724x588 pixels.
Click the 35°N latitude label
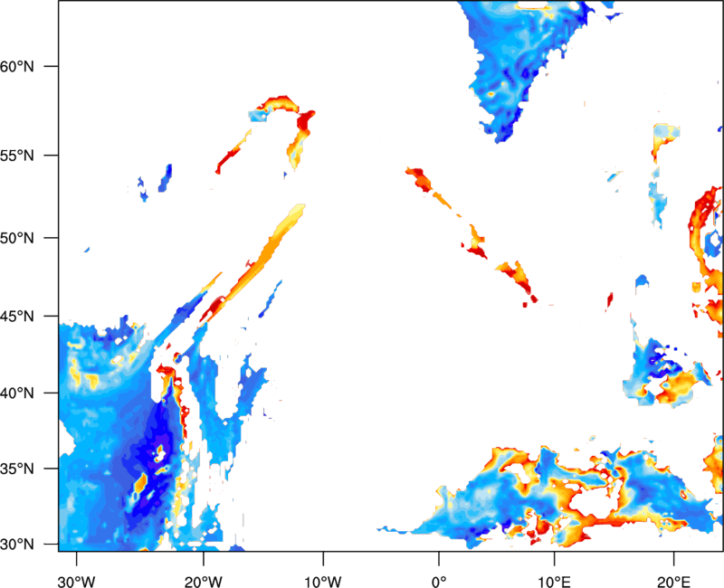pos(17,469)
